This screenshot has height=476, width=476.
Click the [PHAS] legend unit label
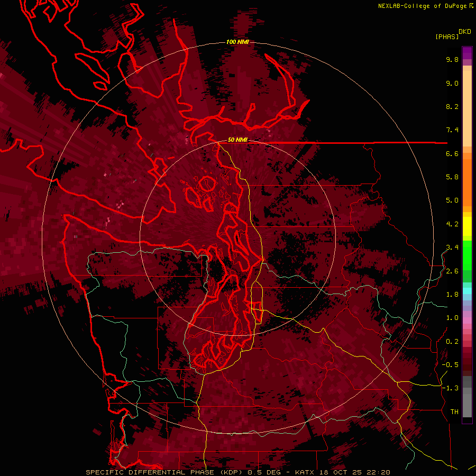coord(447,36)
